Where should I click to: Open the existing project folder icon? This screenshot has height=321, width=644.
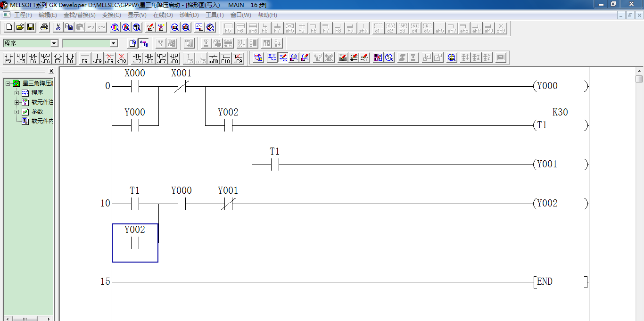pyautogui.click(x=20, y=27)
